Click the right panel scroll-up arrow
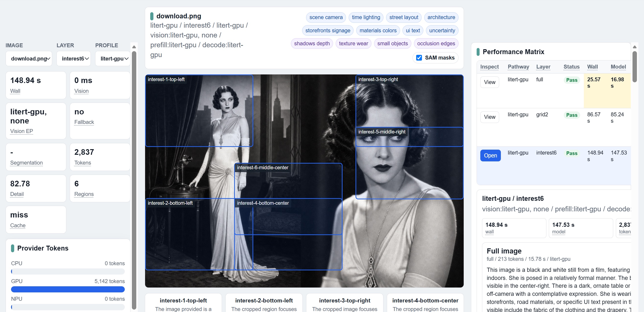Image resolution: width=644 pixels, height=312 pixels. tap(634, 47)
